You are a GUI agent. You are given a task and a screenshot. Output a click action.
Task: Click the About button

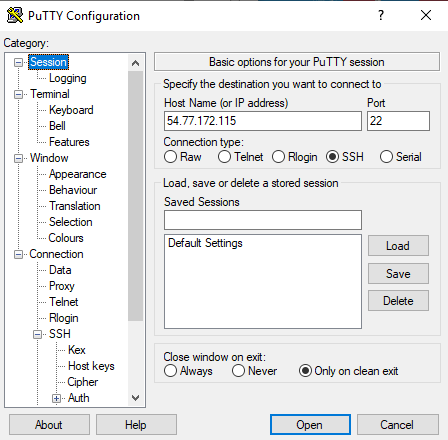[x=49, y=425]
